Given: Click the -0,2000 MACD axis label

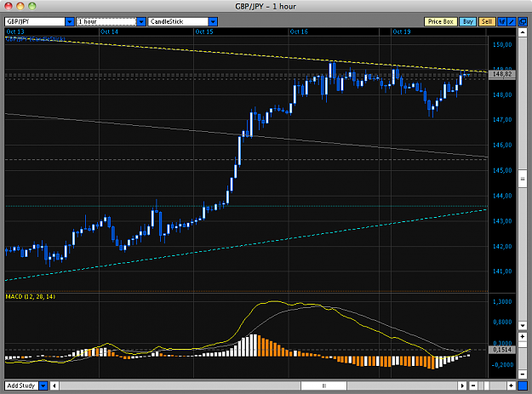Looking at the screenshot, I should click(x=502, y=365).
